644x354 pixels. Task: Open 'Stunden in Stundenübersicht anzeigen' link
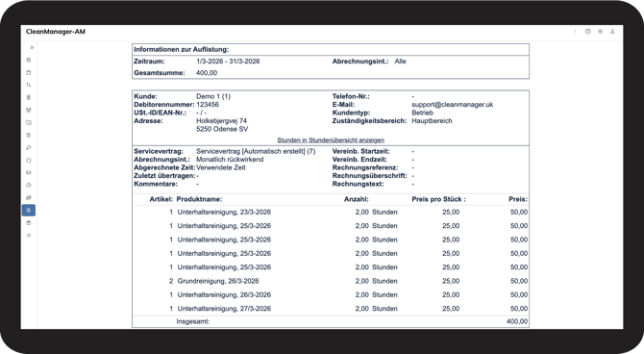(x=331, y=140)
